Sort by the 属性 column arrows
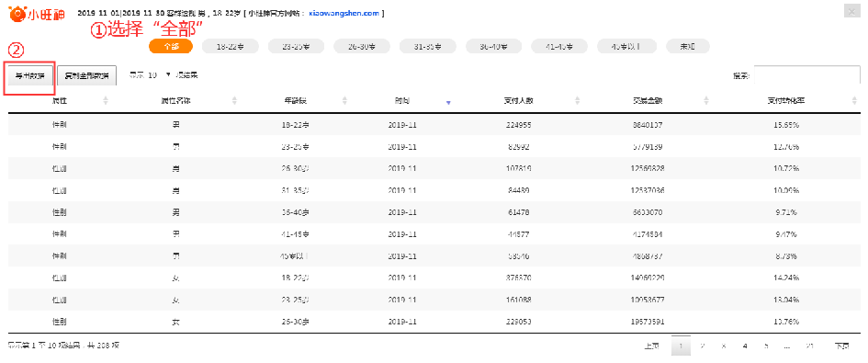The width and height of the screenshot is (868, 363). tap(106, 101)
